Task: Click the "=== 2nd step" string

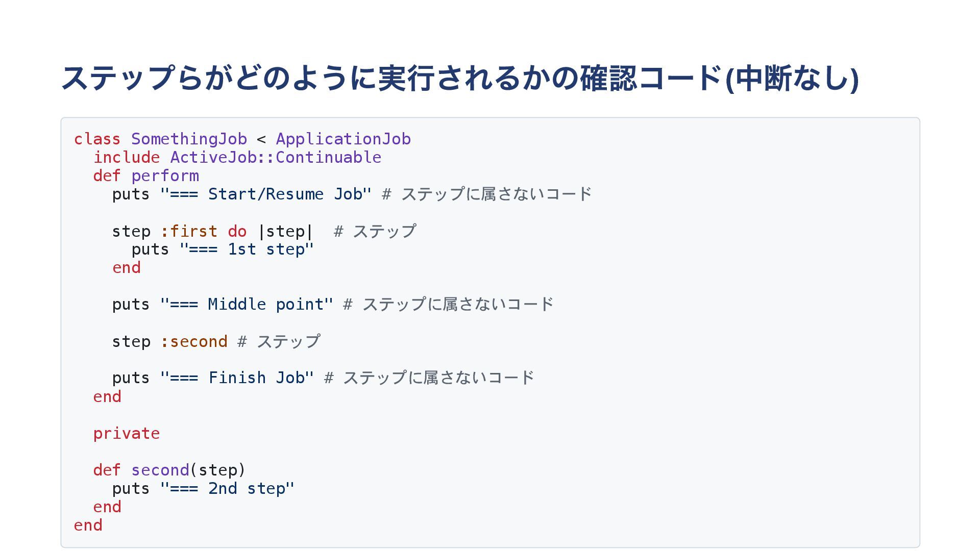Action: coord(227,488)
